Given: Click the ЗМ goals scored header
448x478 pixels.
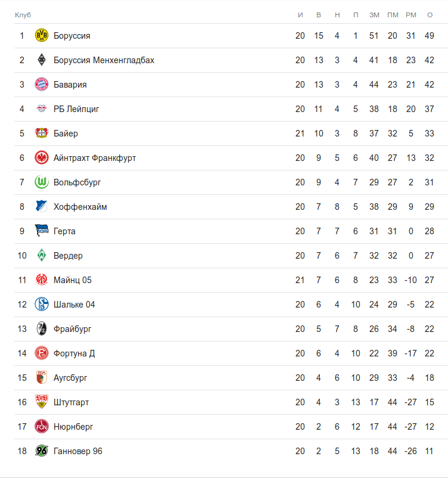Looking at the screenshot, I should 374,14.
